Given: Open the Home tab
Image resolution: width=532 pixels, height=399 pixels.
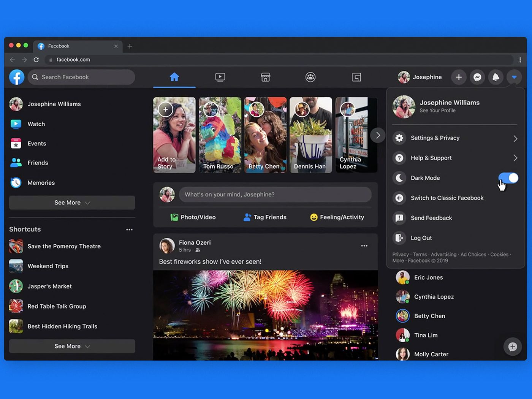Looking at the screenshot, I should click(x=174, y=77).
